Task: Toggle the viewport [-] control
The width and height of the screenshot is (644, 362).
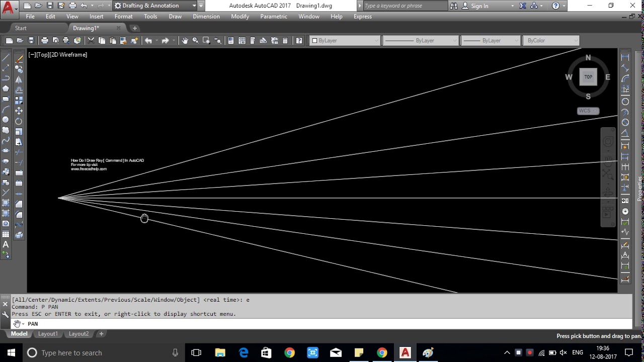Action: (x=32, y=55)
